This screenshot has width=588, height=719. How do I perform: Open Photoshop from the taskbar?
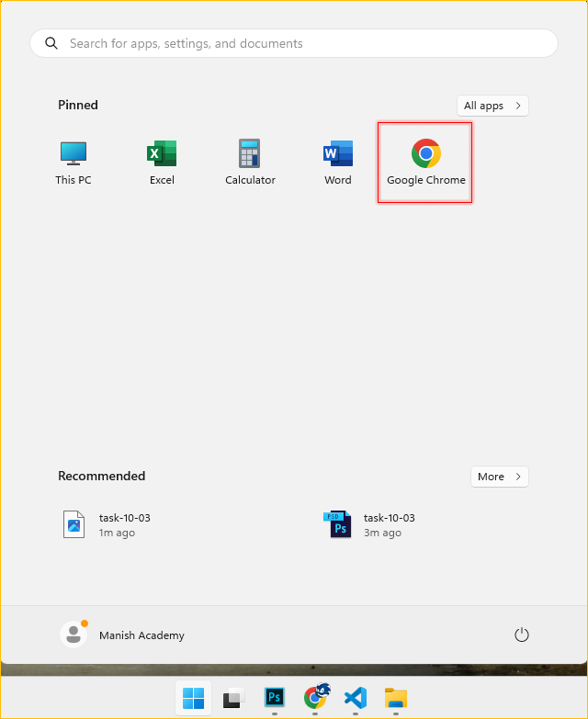pos(274,698)
